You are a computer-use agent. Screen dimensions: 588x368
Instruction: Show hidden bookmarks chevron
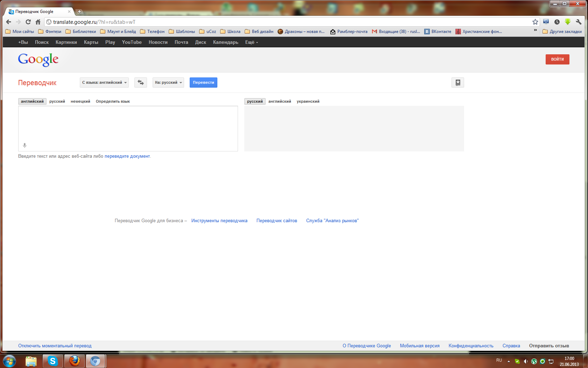535,30
